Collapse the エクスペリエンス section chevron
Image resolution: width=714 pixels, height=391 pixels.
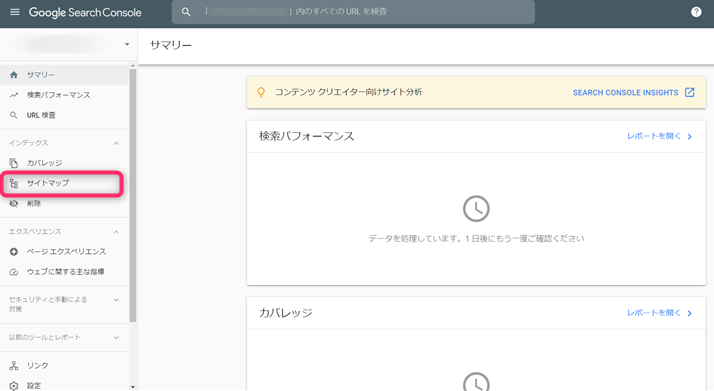pos(116,232)
